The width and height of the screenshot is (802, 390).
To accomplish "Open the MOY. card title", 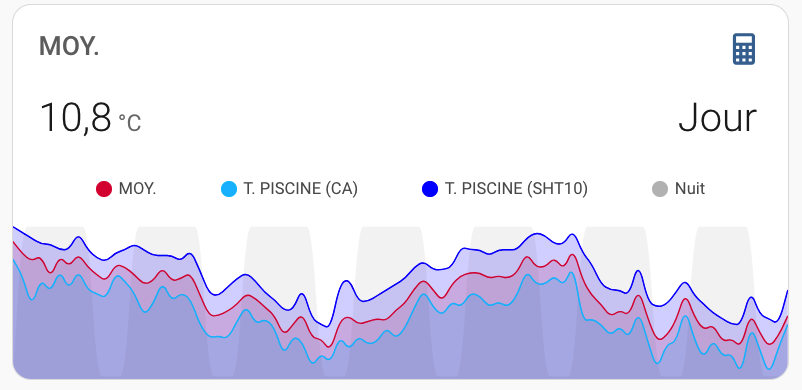I will click(69, 47).
